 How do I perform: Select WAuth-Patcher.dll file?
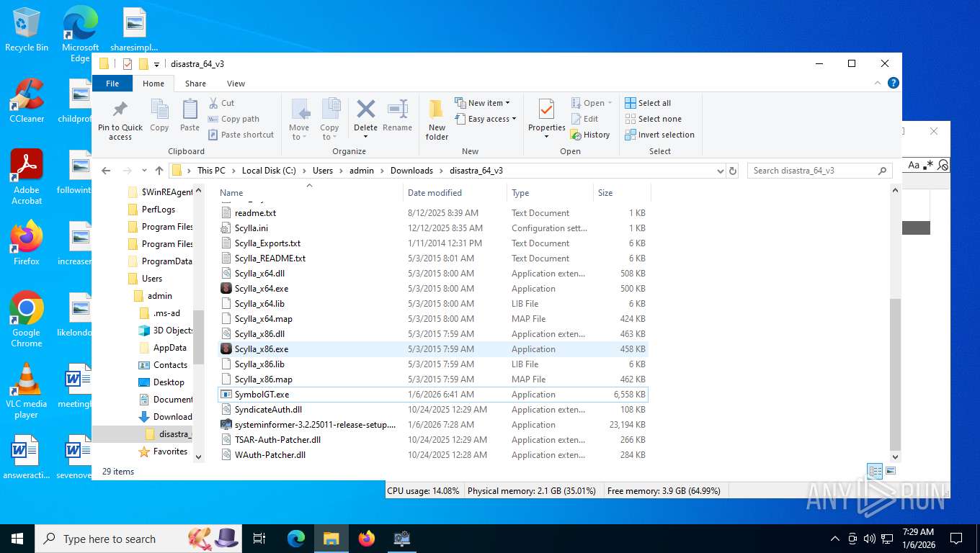433,455
